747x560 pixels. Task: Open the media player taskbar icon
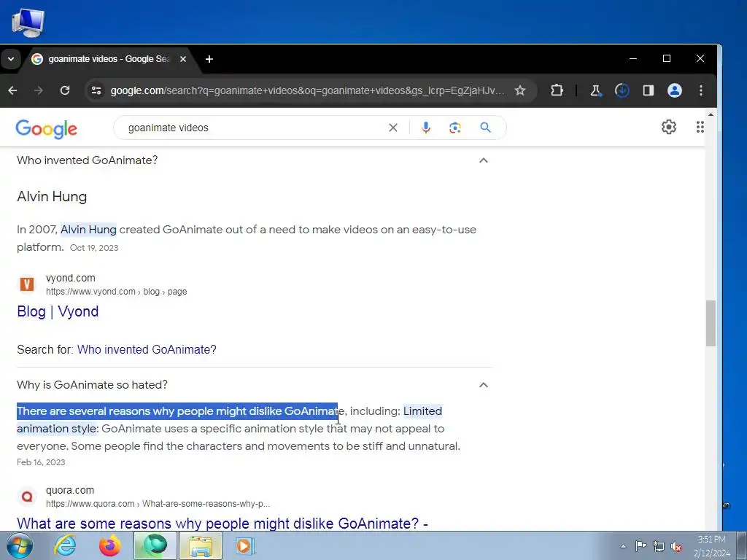coord(245,545)
